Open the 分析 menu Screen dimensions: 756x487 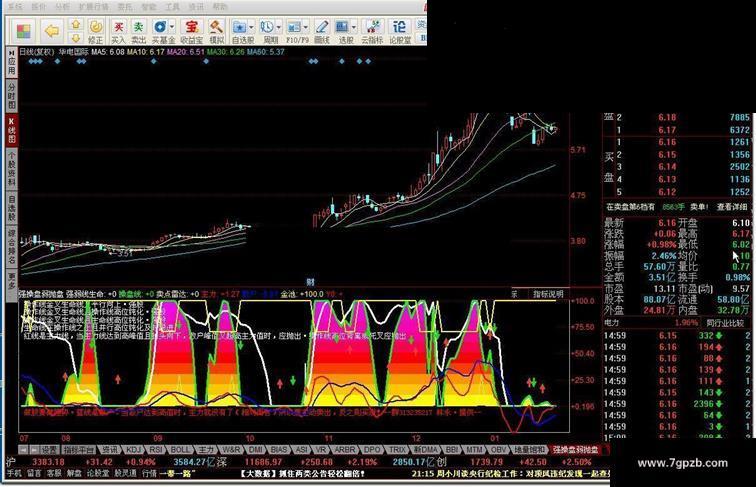click(62, 7)
